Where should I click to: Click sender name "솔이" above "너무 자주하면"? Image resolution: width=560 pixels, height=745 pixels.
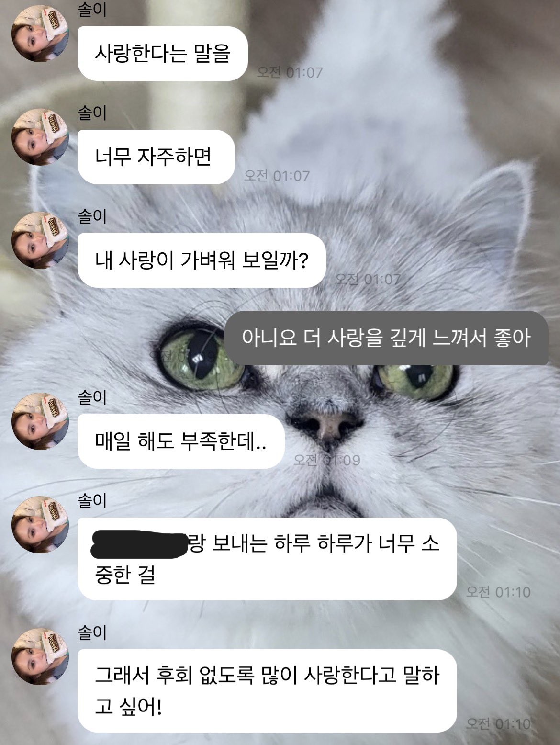92,113
